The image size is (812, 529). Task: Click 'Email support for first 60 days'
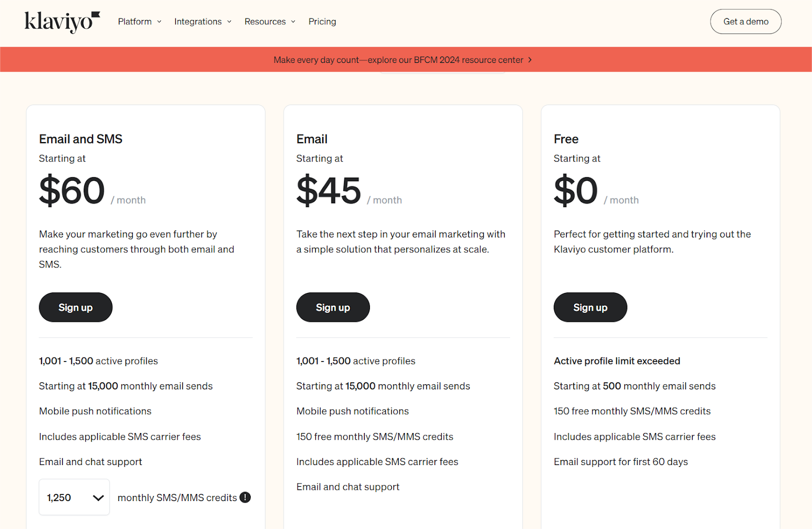621,462
